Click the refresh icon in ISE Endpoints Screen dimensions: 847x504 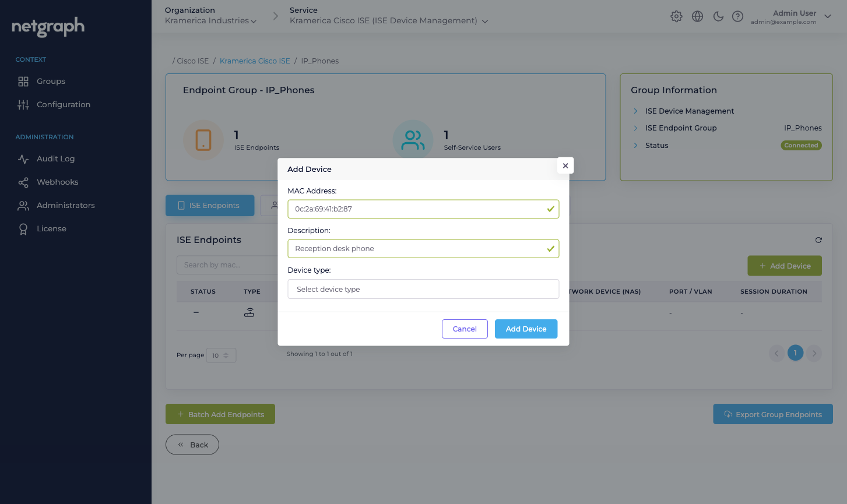tap(818, 240)
